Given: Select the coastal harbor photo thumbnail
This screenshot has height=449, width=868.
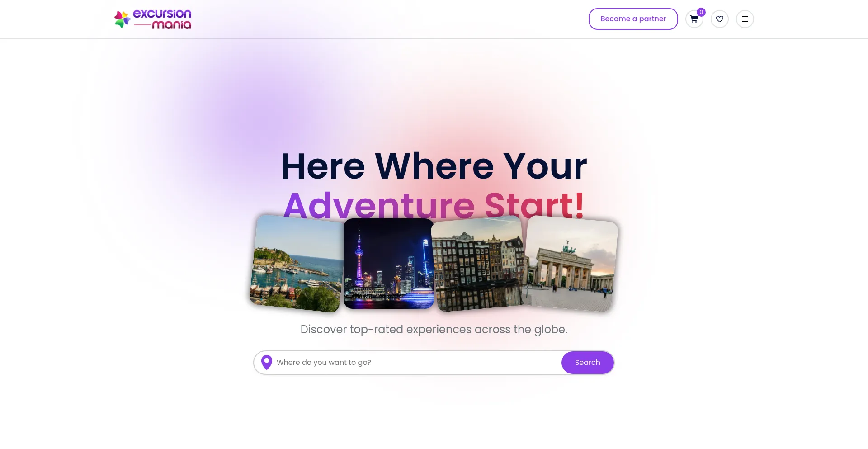Looking at the screenshot, I should tap(297, 263).
